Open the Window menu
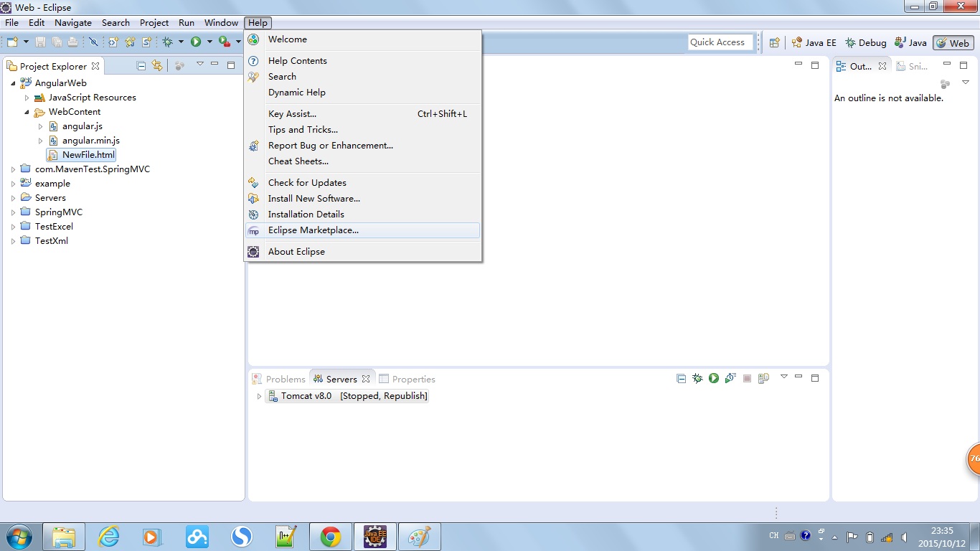This screenshot has height=551, width=980. [x=221, y=23]
